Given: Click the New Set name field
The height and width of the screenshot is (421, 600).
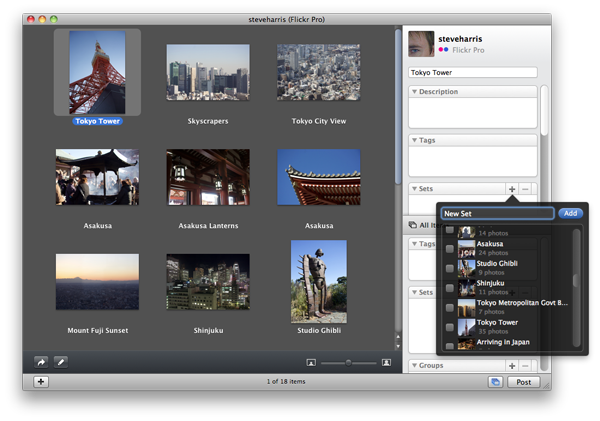Looking at the screenshot, I should [497, 214].
